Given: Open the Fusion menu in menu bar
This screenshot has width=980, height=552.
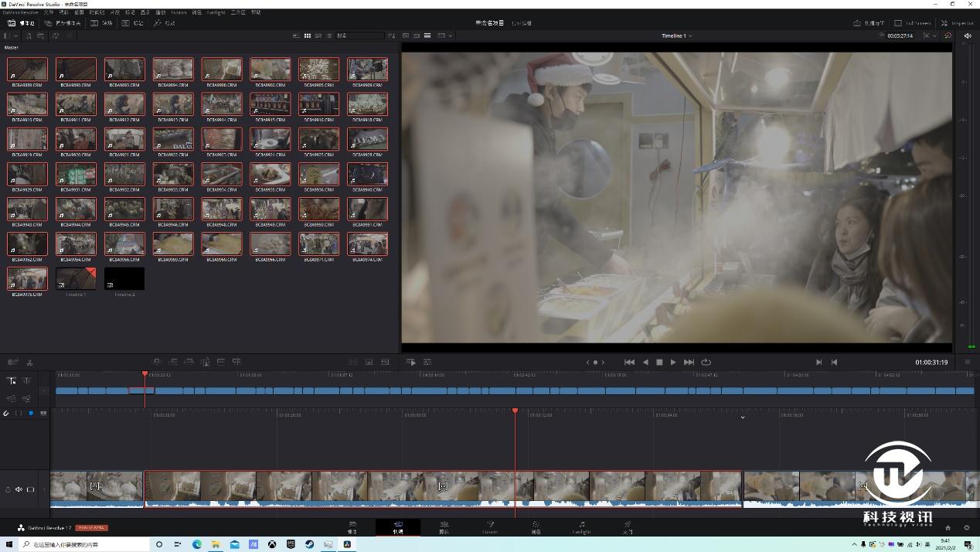Looking at the screenshot, I should pos(179,12).
